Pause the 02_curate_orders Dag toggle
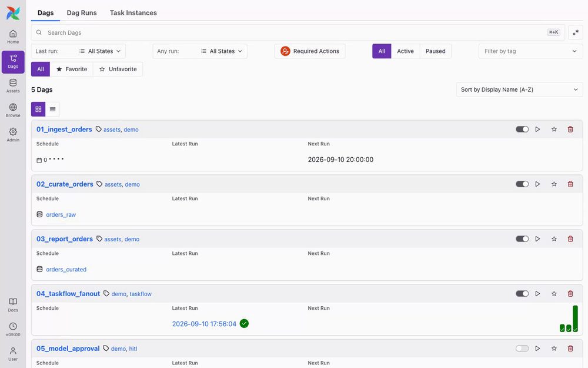This screenshot has width=588, height=368. (x=522, y=184)
